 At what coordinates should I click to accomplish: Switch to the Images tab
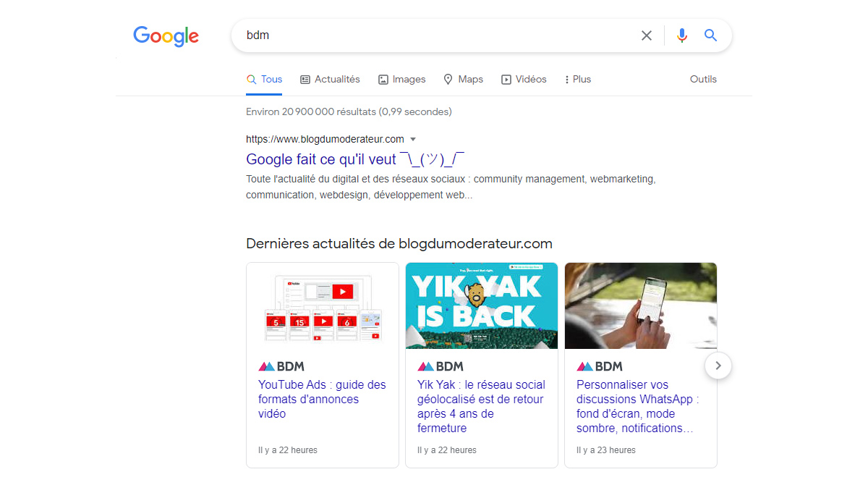pos(402,80)
